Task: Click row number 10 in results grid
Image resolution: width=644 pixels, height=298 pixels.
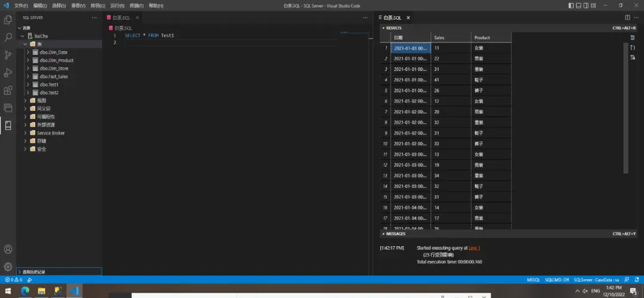Action: pyautogui.click(x=385, y=144)
